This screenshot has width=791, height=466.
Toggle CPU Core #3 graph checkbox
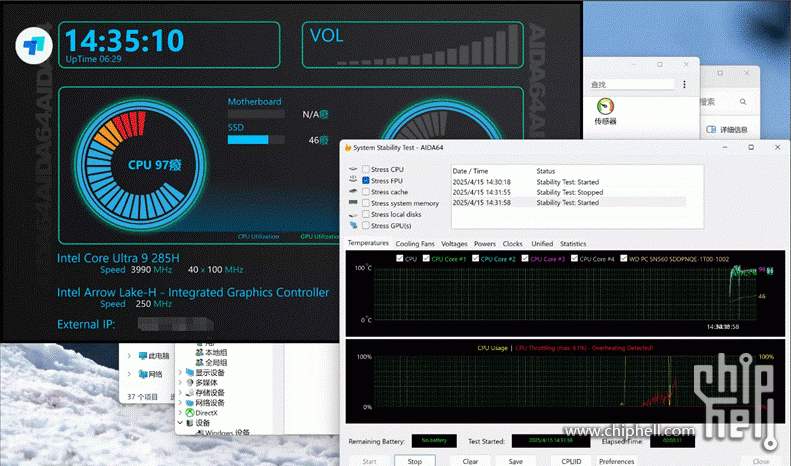click(x=525, y=258)
